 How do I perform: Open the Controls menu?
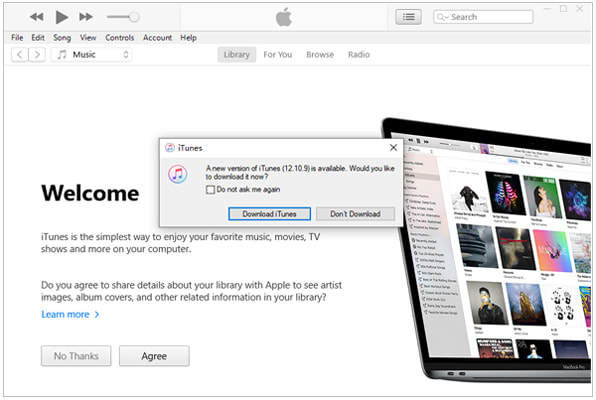[120, 38]
